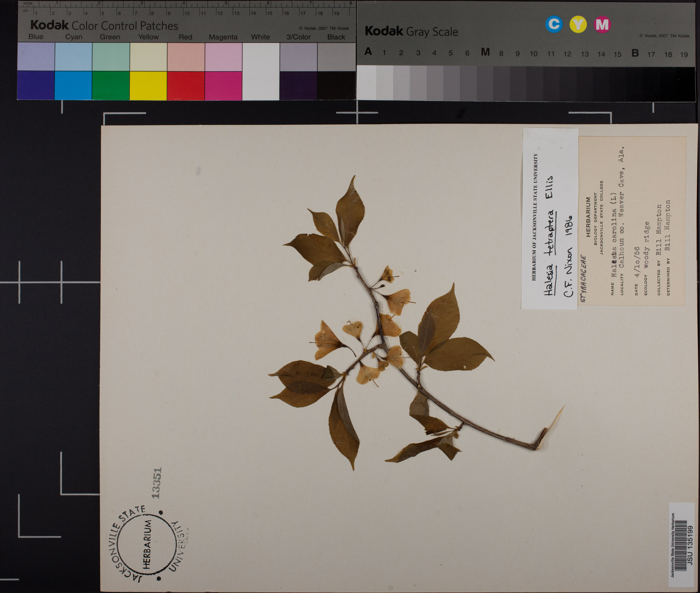Click the 'A' gray scale marker
Image resolution: width=700 pixels, height=593 pixels.
(368, 51)
